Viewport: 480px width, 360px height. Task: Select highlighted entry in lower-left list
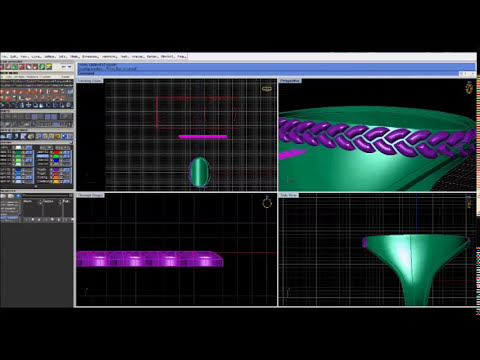coord(9,218)
